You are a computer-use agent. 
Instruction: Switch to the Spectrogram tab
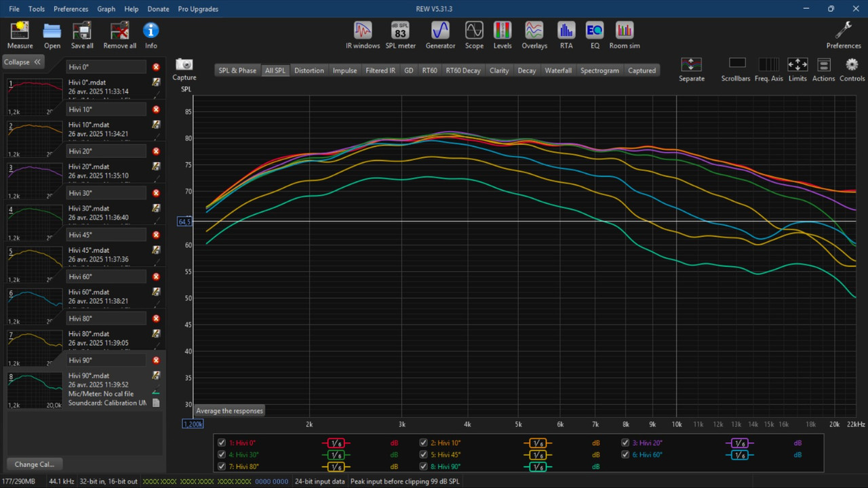coord(599,70)
